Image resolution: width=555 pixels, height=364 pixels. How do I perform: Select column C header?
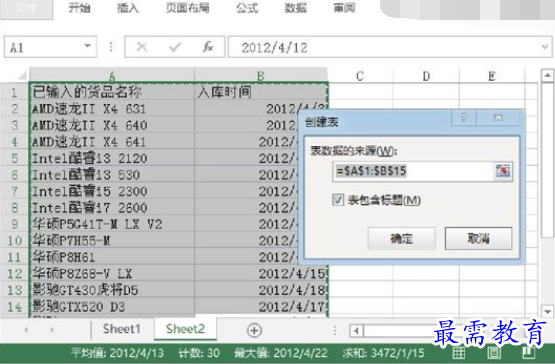click(360, 76)
